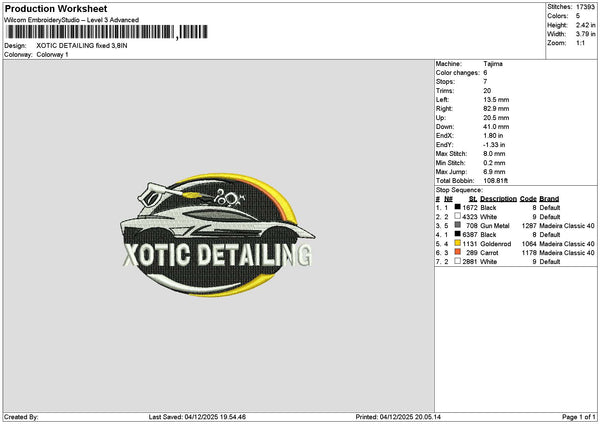Click code 1287 in Gun Metal row

(x=529, y=226)
